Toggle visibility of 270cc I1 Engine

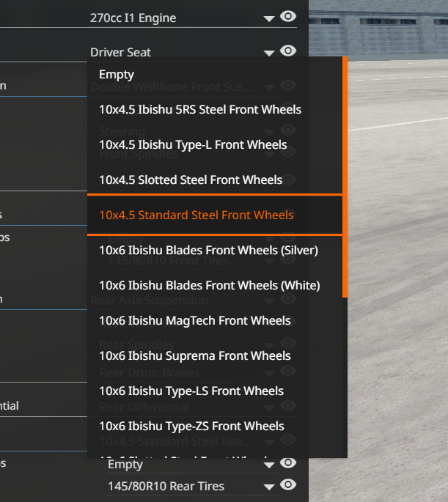pyautogui.click(x=288, y=16)
